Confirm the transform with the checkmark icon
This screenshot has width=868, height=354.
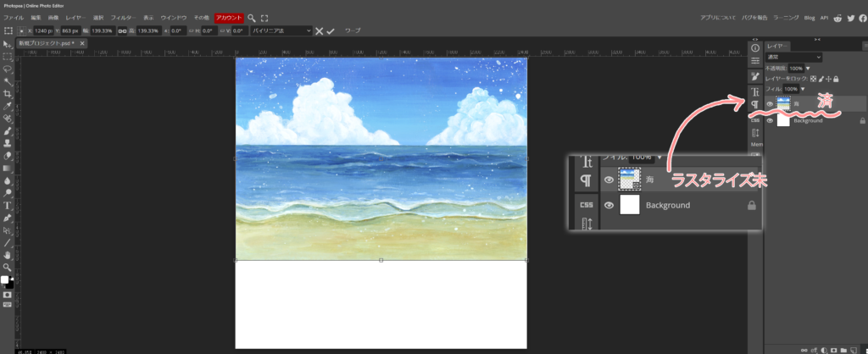pyautogui.click(x=331, y=30)
